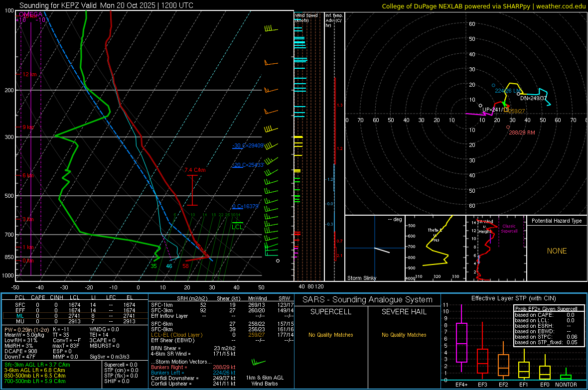Select the highlighted ML parcel row
The height and width of the screenshot is (390, 588).
coord(75,316)
